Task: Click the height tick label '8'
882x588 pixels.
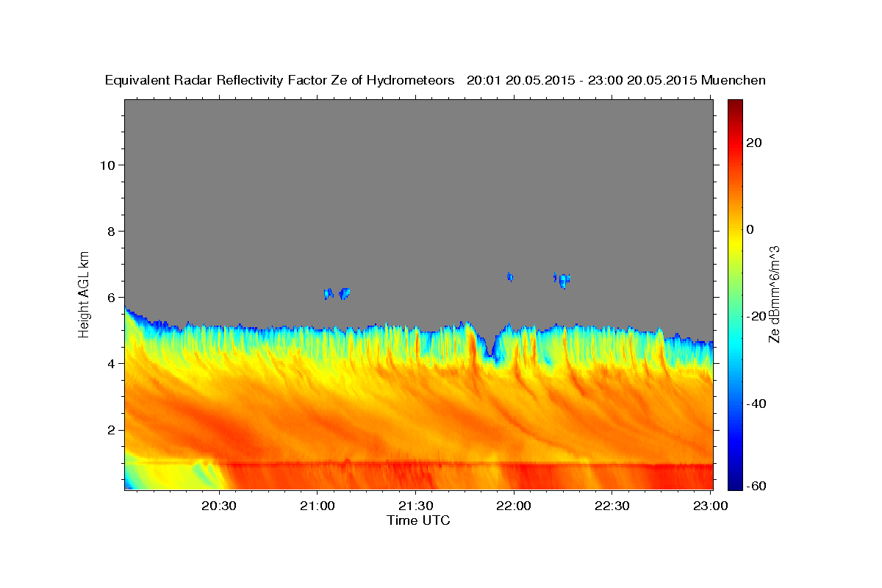Action: (x=112, y=231)
